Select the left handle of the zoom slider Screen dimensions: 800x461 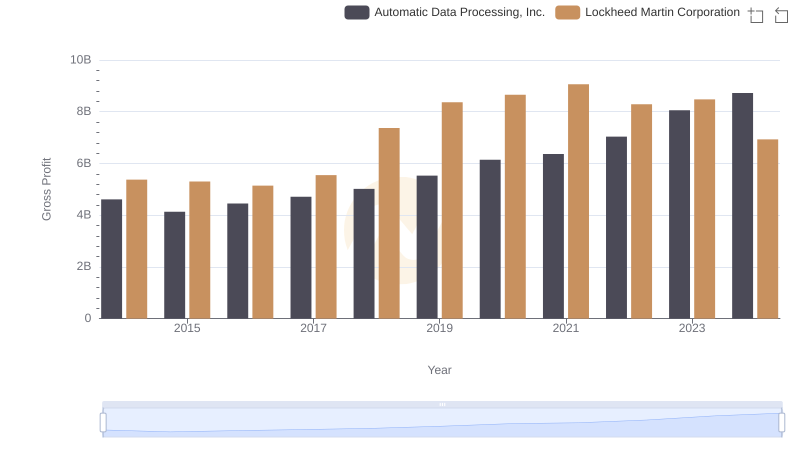103,423
